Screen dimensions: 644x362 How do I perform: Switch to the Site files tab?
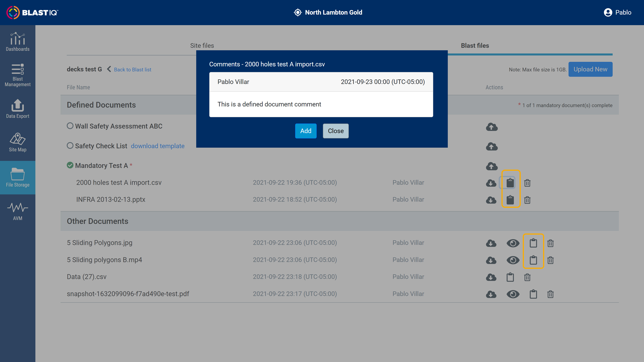202,45
